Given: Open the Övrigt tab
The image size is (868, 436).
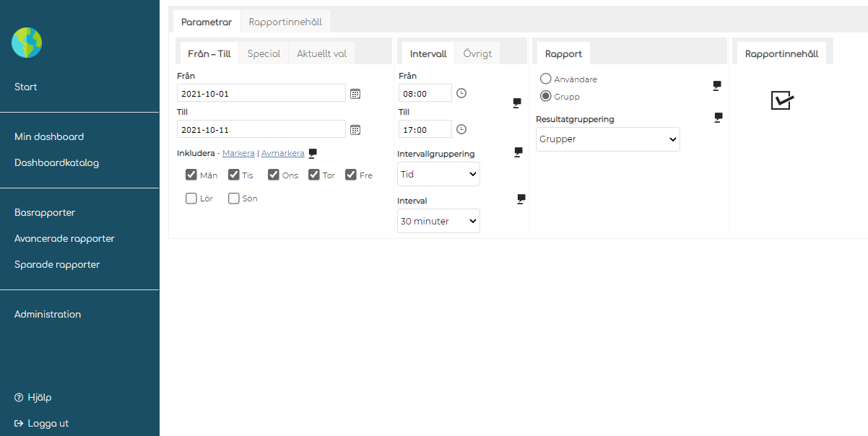Looking at the screenshot, I should [x=477, y=53].
